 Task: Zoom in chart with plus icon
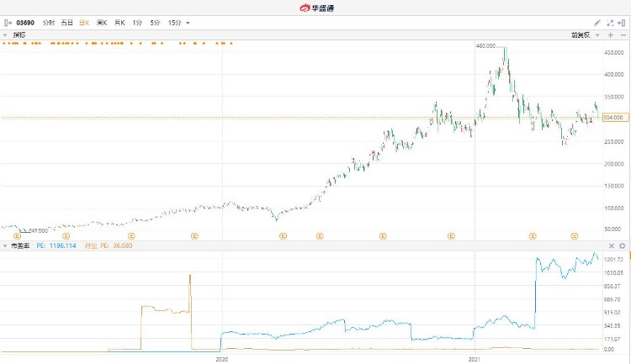click(x=611, y=35)
